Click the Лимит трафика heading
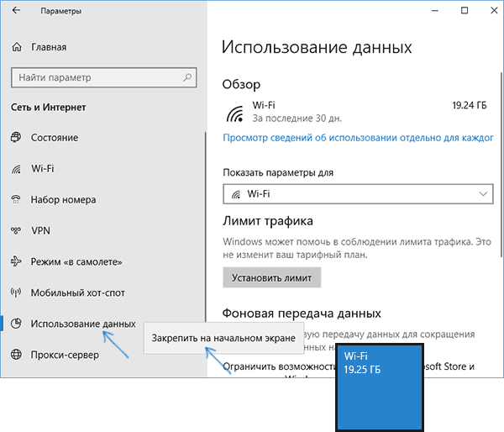 pos(268,221)
